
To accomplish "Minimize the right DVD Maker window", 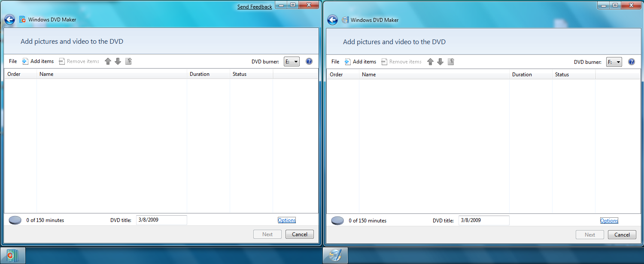I will point(604,5).
